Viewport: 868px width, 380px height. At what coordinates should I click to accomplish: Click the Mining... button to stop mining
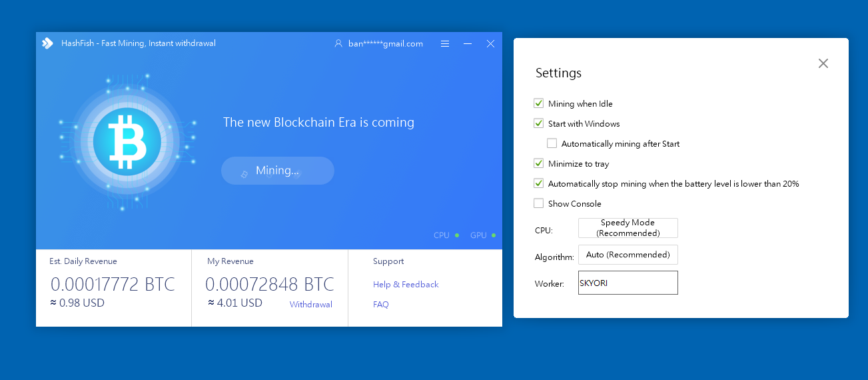278,171
